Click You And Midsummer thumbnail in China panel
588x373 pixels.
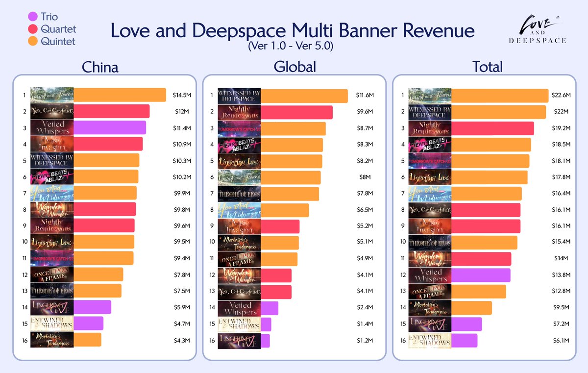click(x=52, y=193)
